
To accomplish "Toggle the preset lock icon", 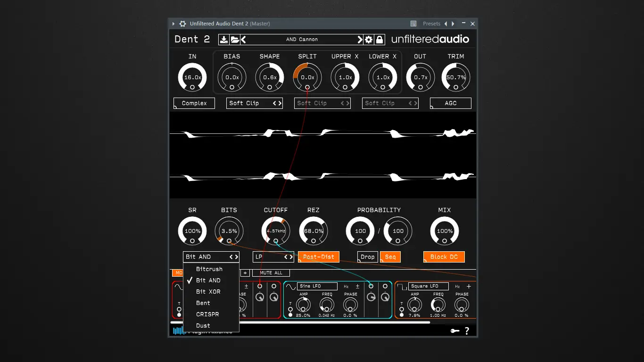I will pos(380,40).
